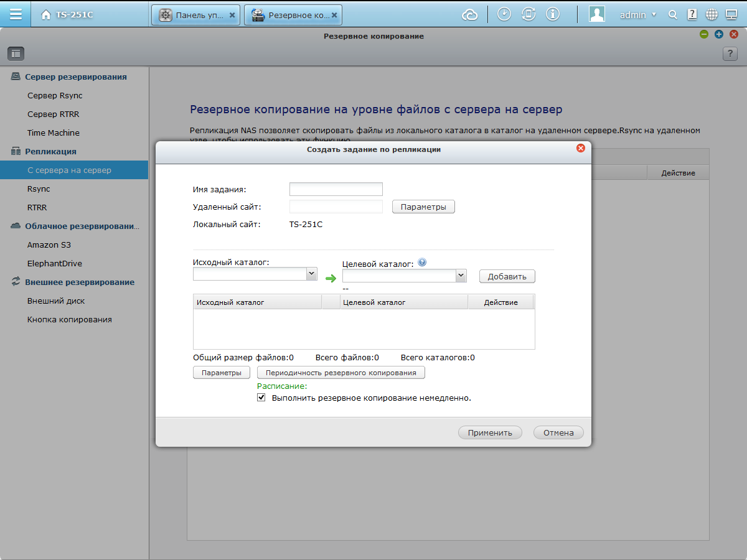Image resolution: width=747 pixels, height=560 pixels.
Task: Open admin user dropdown menu
Action: [x=638, y=14]
